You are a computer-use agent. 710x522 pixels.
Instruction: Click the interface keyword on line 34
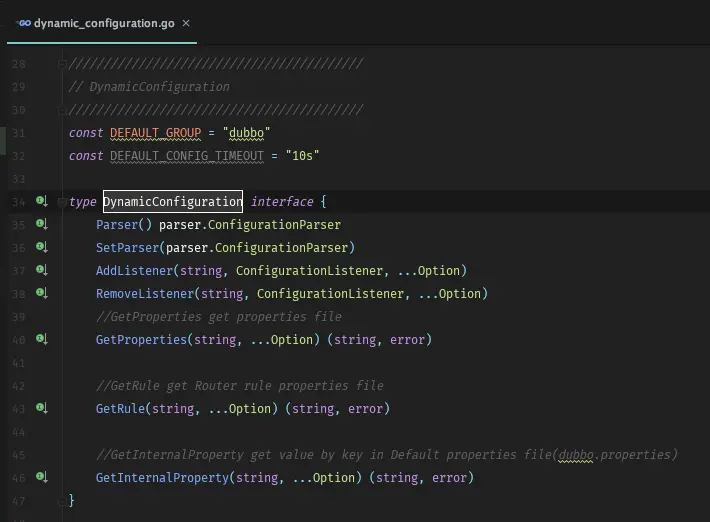tap(282, 201)
